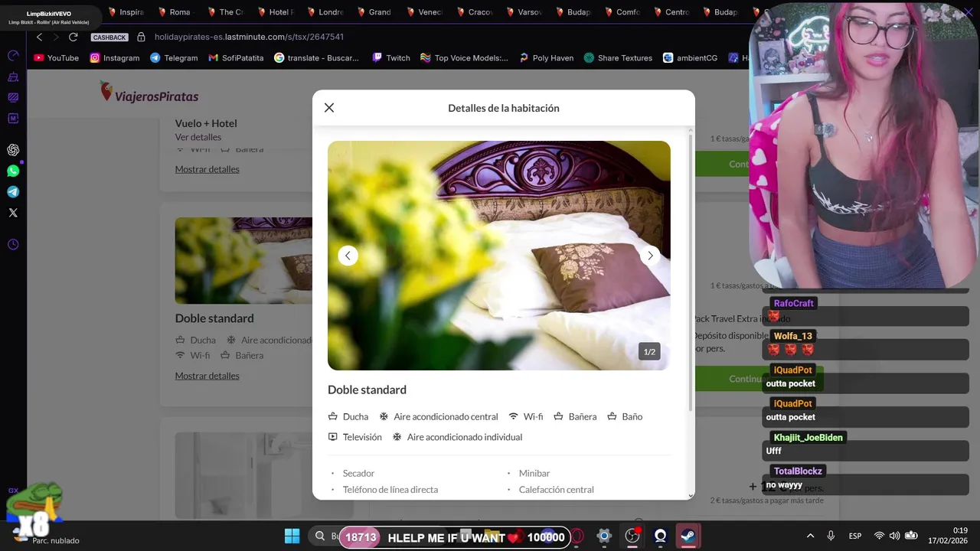Screen dimensions: 980x551
Task: Click the 'Minibar' list item
Action: point(534,473)
